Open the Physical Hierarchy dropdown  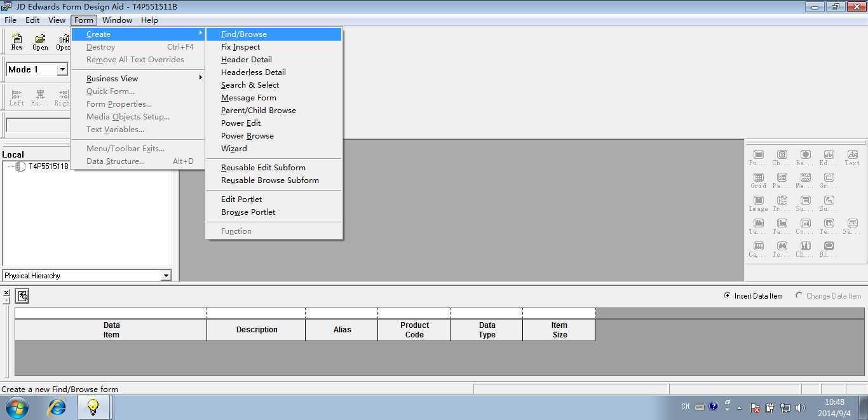click(166, 276)
